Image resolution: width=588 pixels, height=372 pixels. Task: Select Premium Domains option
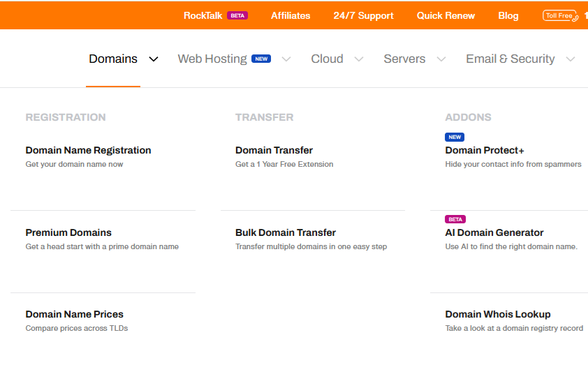coord(68,232)
